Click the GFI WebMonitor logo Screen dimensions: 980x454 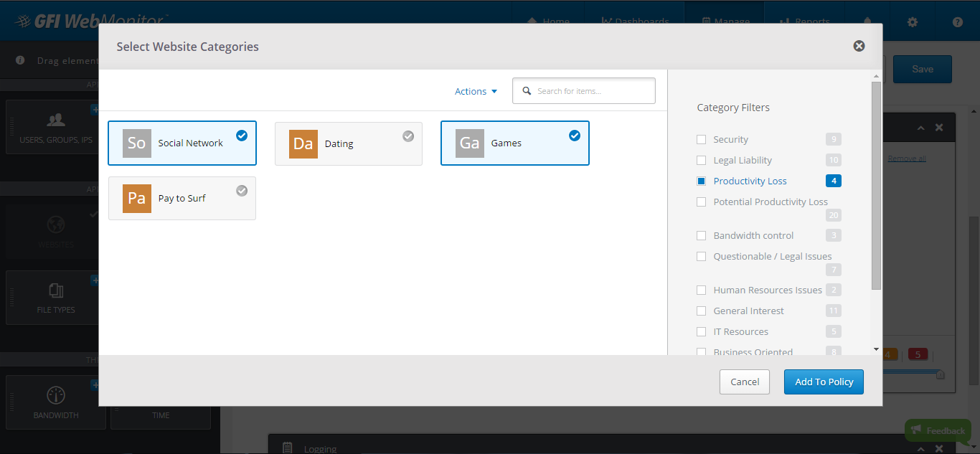click(x=90, y=21)
